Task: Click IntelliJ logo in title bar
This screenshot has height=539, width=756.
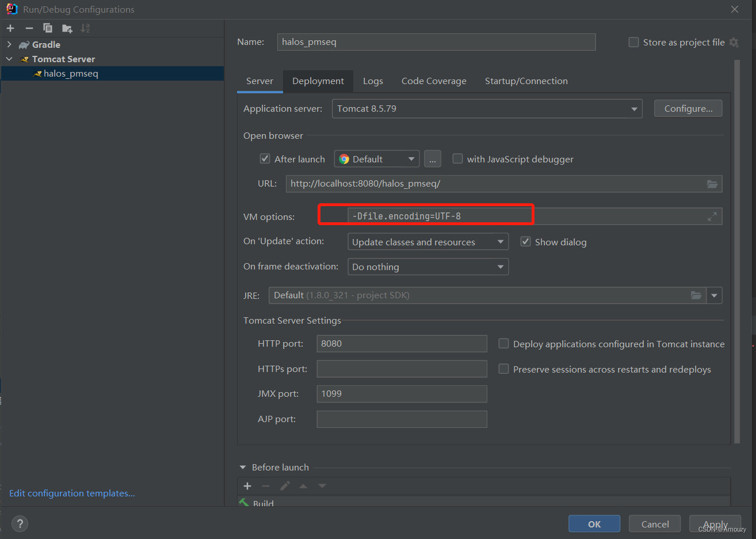Action: pyautogui.click(x=12, y=9)
